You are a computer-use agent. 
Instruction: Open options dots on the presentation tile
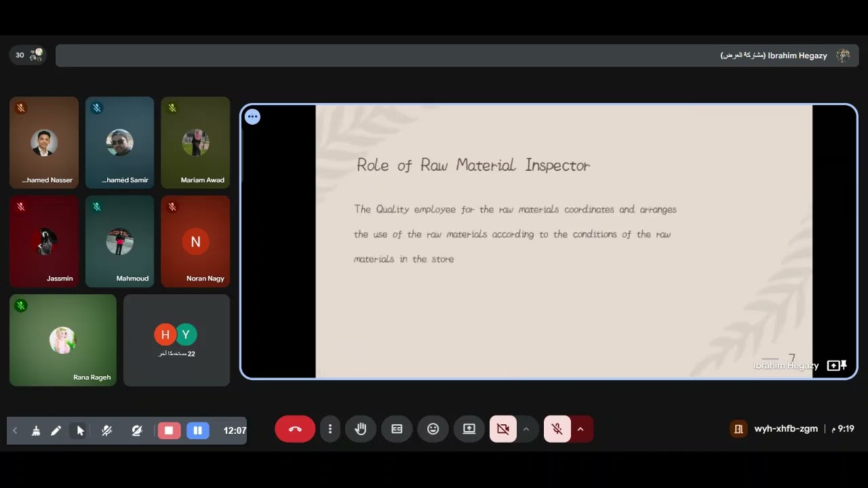click(x=252, y=117)
